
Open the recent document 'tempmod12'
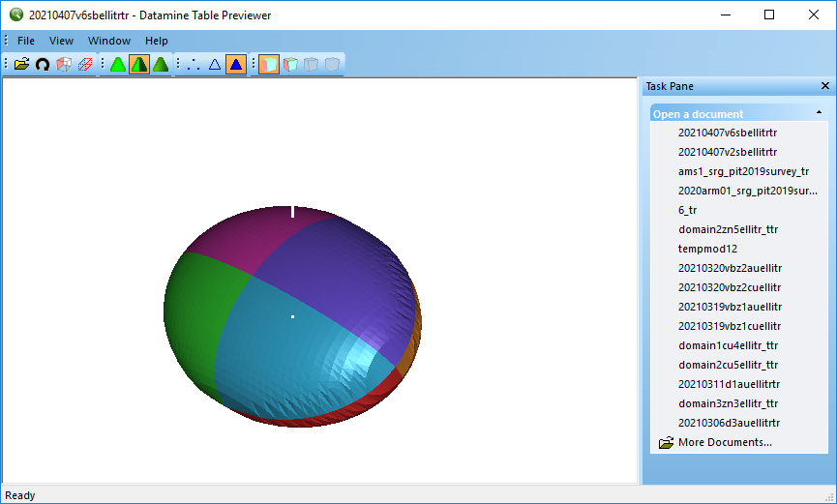[x=707, y=249]
